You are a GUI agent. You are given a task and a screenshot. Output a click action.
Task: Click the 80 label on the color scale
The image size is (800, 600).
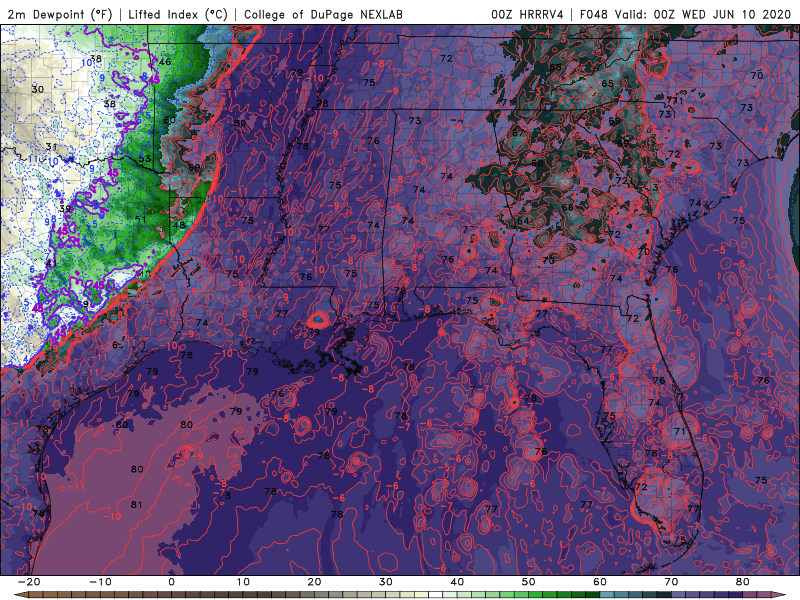coord(743,582)
